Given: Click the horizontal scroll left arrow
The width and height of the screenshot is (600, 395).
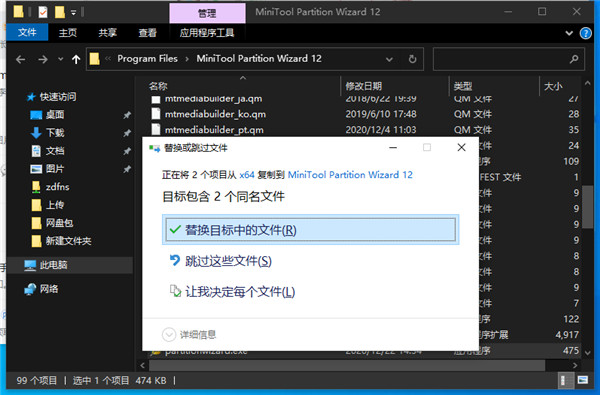Looking at the screenshot, I should point(143,365).
